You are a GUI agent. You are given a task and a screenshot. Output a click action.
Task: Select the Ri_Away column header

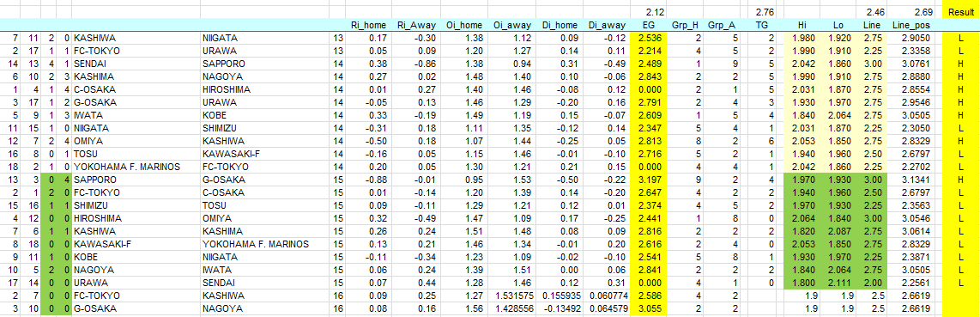point(416,25)
